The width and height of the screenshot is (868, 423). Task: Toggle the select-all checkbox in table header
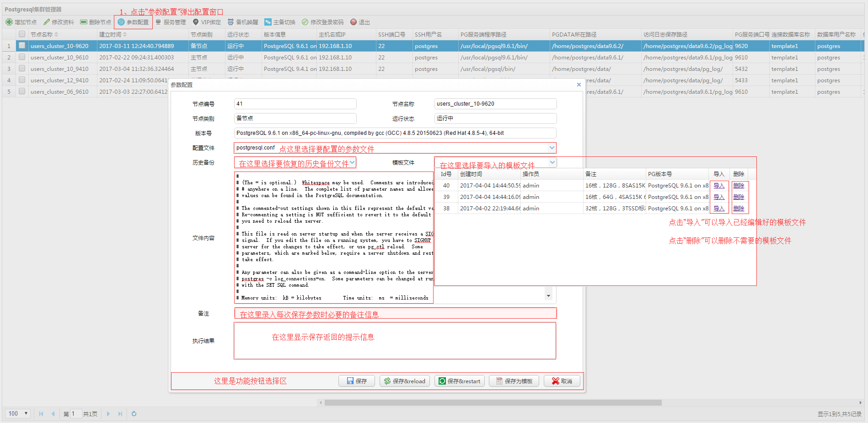click(22, 34)
